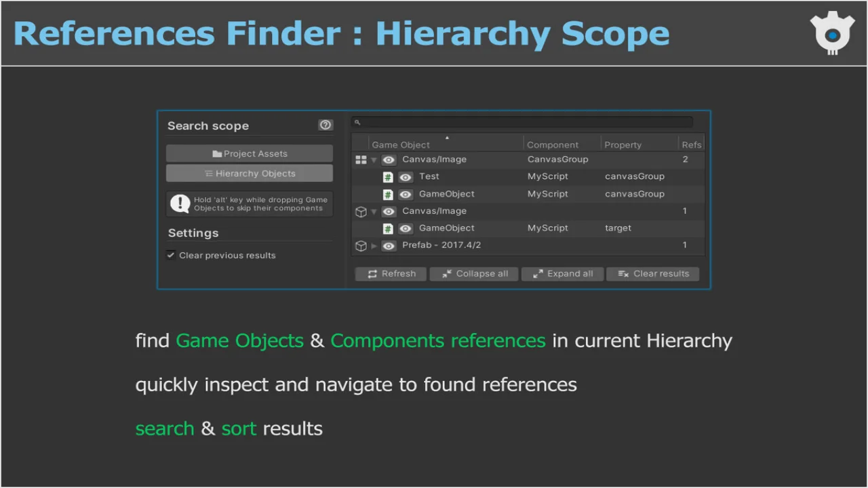Open the Search scope help icon

coord(325,125)
